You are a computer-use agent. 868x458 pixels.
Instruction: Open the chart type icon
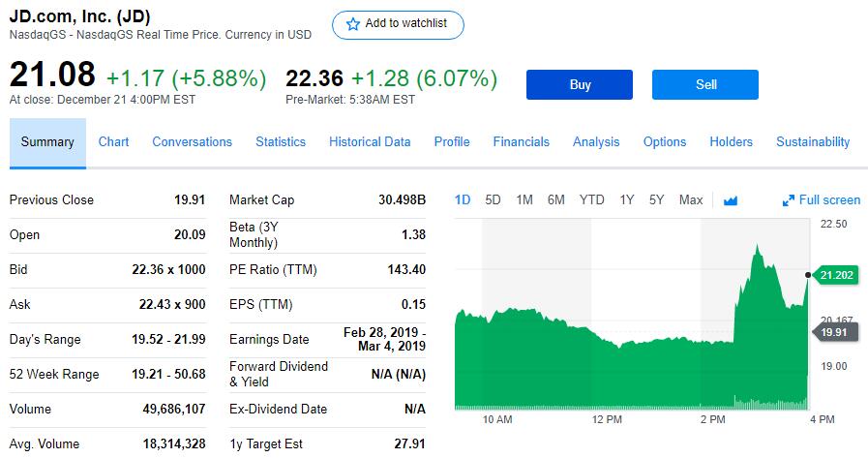pyautogui.click(x=731, y=200)
